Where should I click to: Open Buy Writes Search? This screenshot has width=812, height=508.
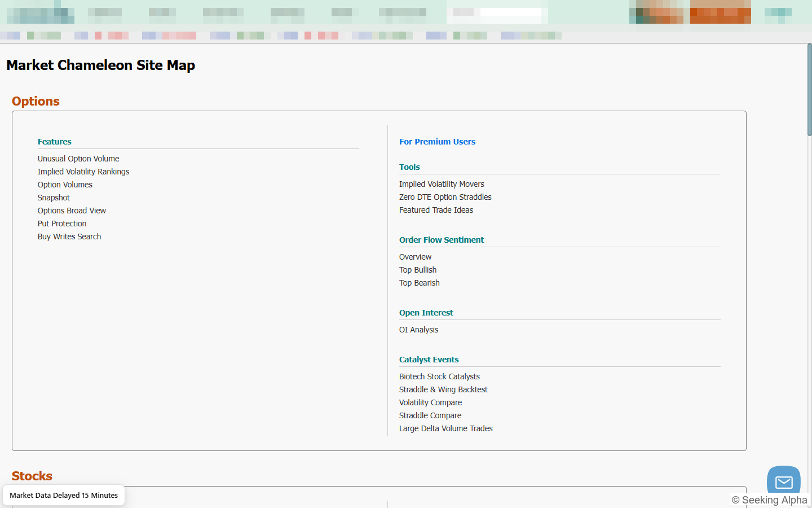(69, 237)
